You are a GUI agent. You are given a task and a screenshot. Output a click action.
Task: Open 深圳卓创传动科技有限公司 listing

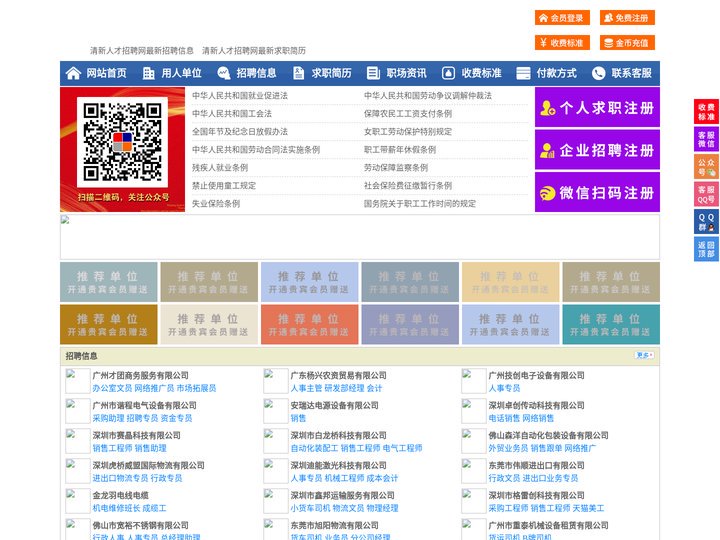point(536,405)
